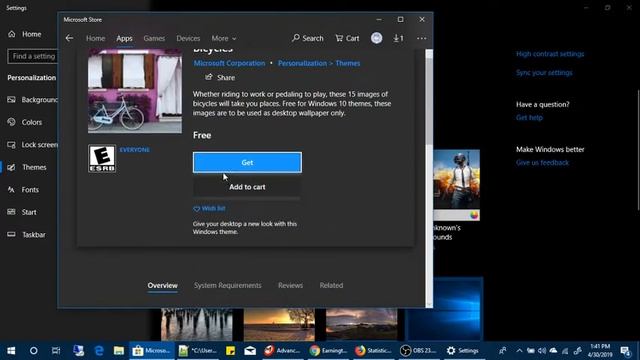The image size is (640, 360).
Task: Select Apps tab in Store
Action: tap(124, 38)
